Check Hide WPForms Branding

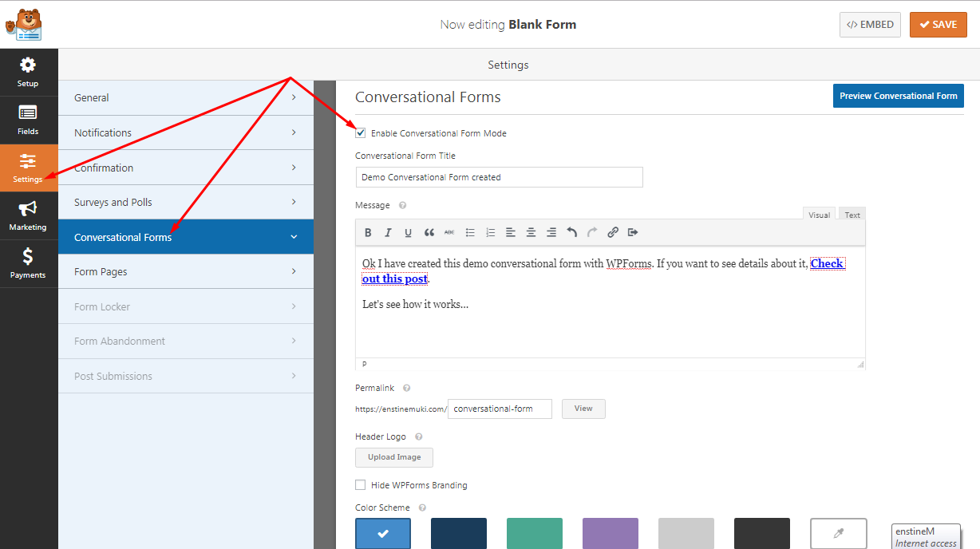[361, 485]
